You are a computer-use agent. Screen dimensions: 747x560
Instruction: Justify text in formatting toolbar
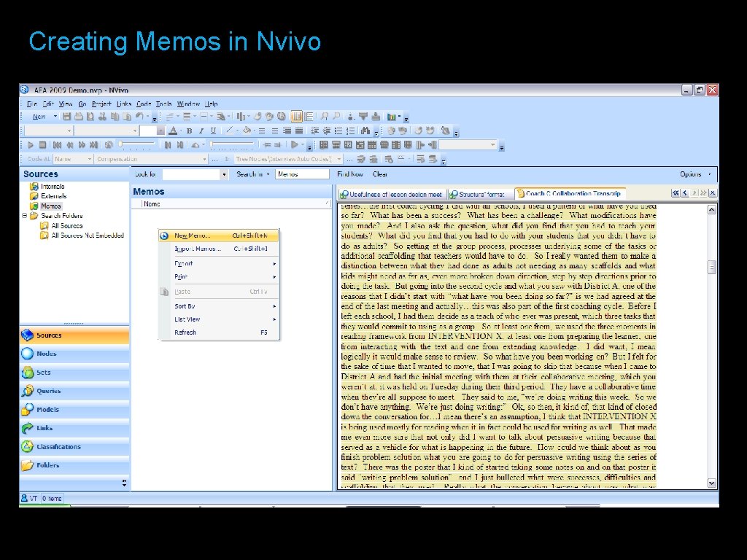click(298, 131)
